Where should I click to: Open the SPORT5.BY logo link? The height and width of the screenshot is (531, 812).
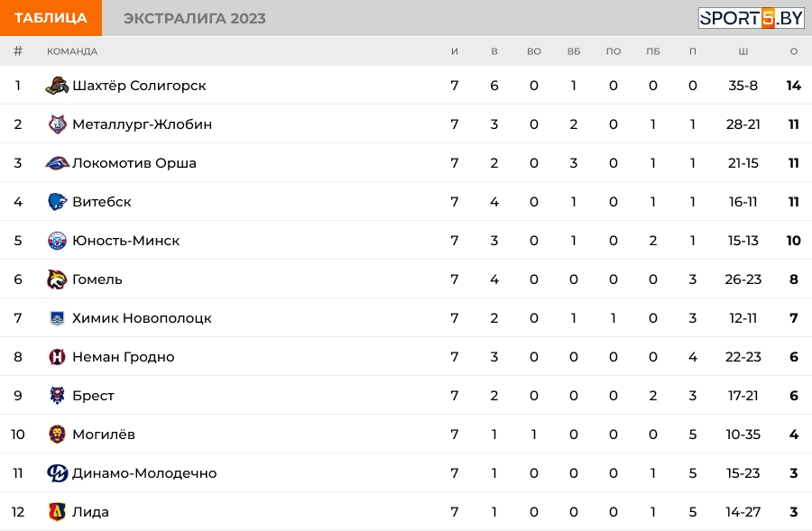(751, 18)
